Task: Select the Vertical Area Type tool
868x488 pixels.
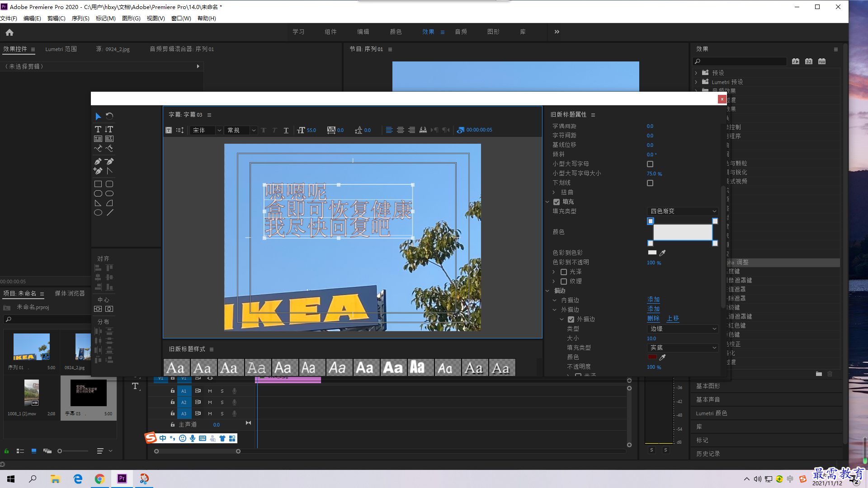Action: pyautogui.click(x=109, y=139)
